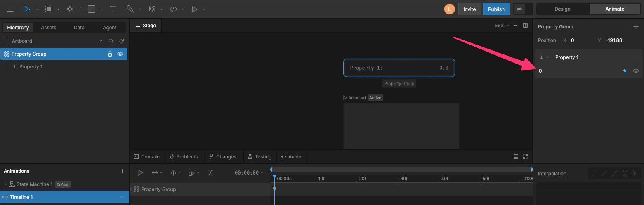Select the arrow Select tool
Viewport: 644px width, 205px height.
coord(27,9)
